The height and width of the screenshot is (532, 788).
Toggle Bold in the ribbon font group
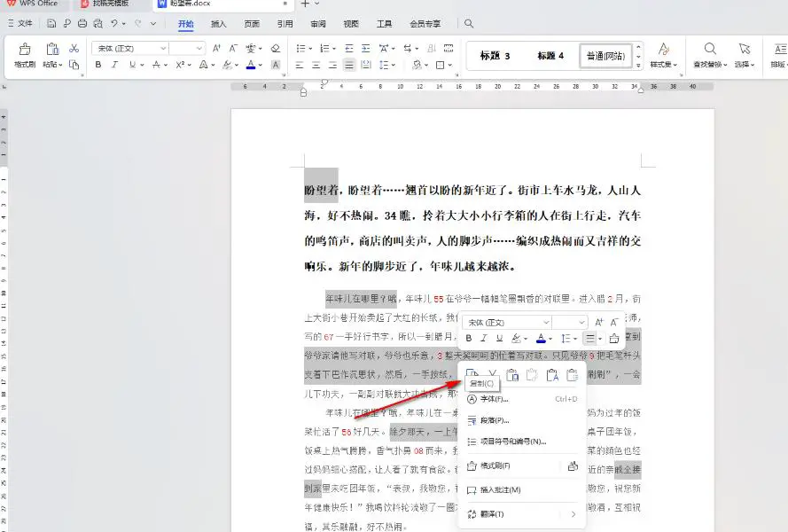pos(98,65)
